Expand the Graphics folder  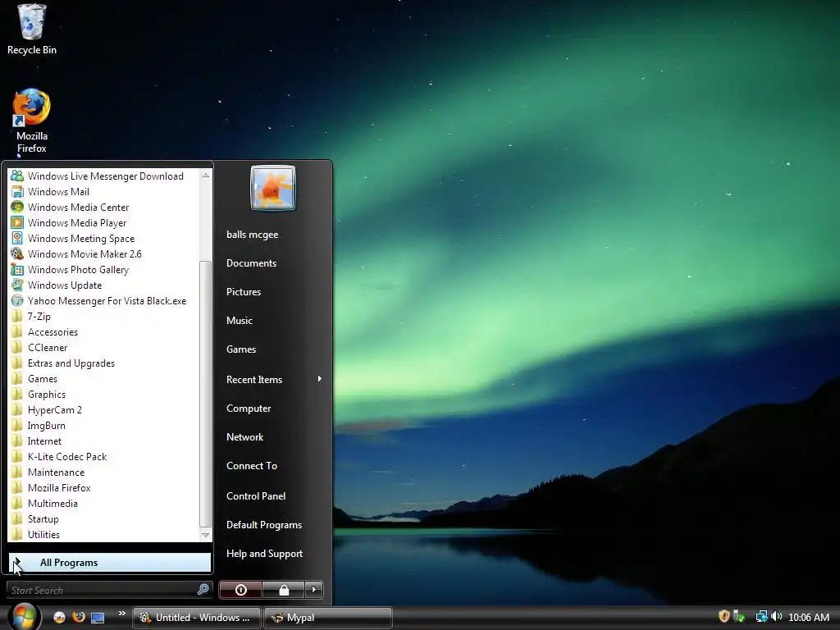point(38,394)
